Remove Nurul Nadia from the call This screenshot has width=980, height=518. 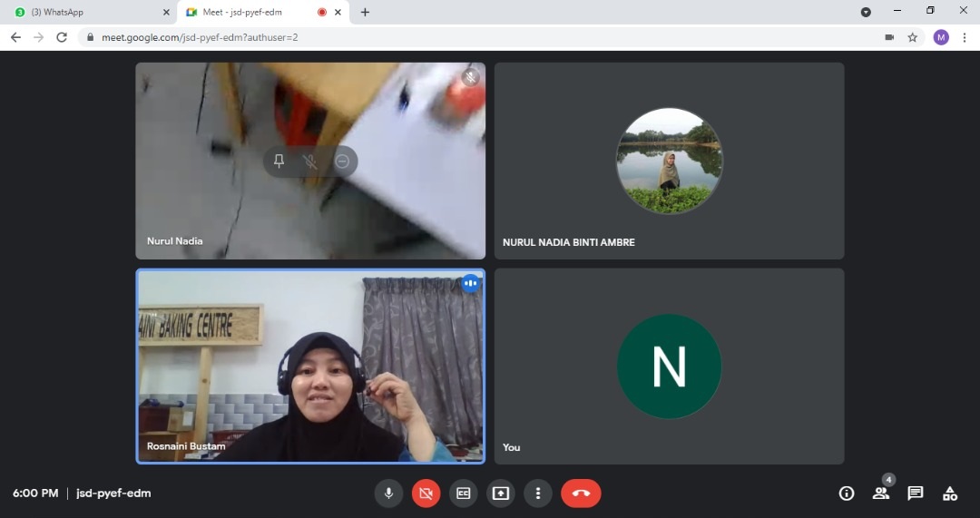click(x=342, y=161)
